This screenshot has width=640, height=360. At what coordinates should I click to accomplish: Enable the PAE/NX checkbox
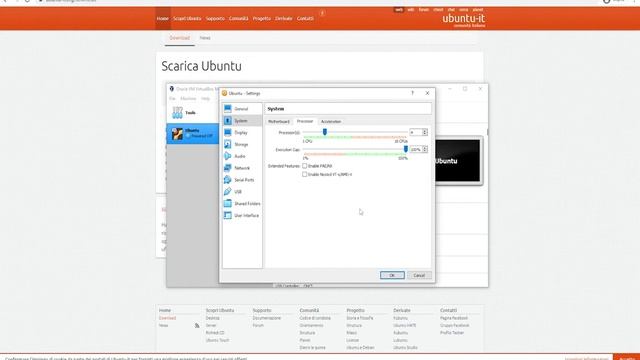[304, 166]
